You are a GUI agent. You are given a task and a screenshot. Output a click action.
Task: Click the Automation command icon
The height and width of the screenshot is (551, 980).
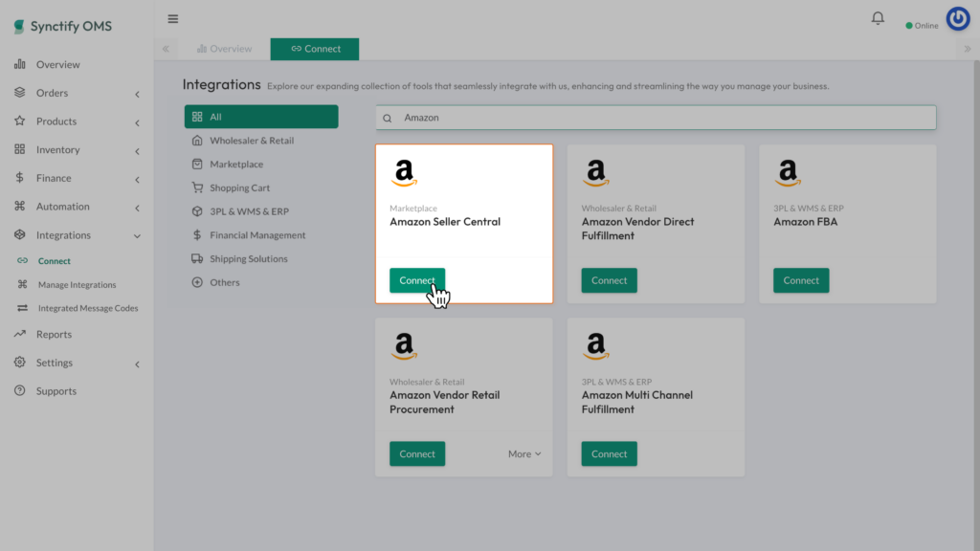pos(20,207)
